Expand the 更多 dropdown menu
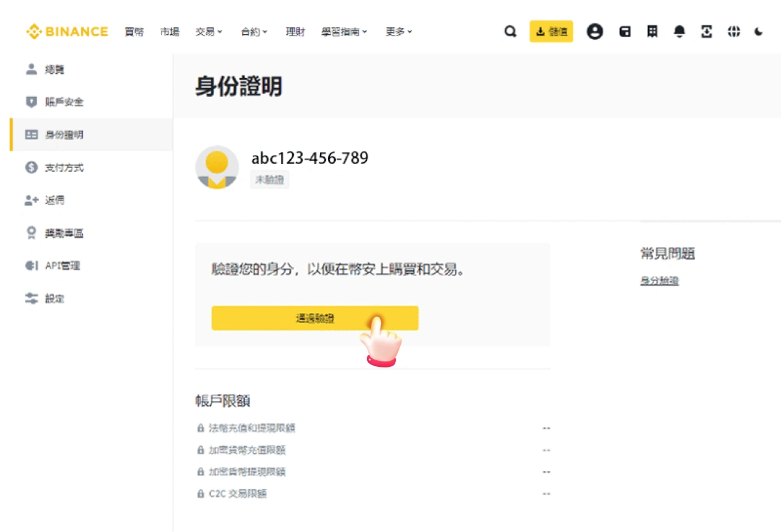781x532 pixels. point(398,32)
